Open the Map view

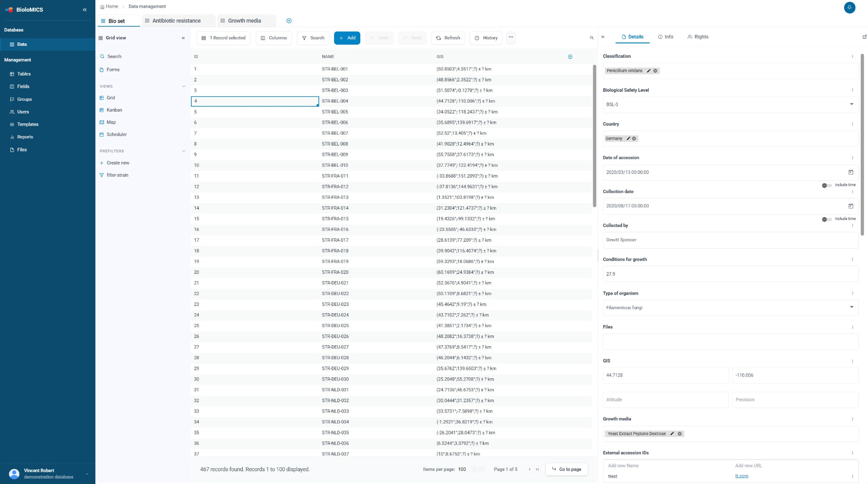click(111, 122)
